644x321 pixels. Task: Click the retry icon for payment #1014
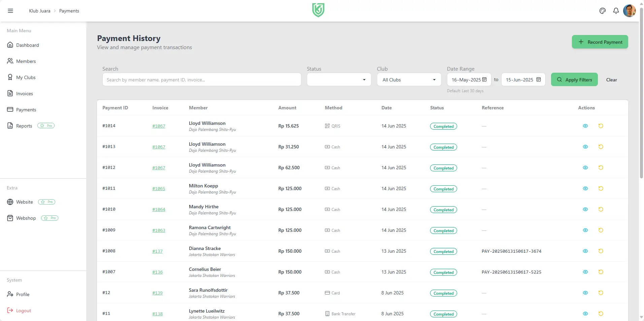pyautogui.click(x=601, y=126)
